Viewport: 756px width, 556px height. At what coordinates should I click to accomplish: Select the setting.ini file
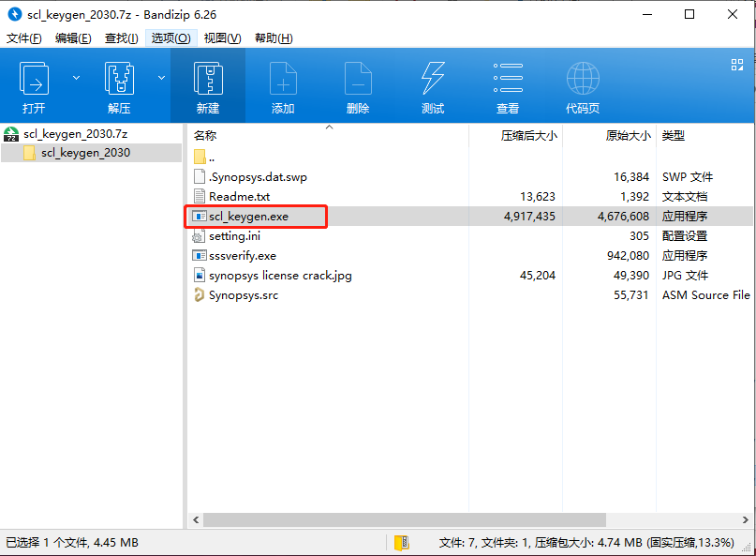(x=235, y=236)
